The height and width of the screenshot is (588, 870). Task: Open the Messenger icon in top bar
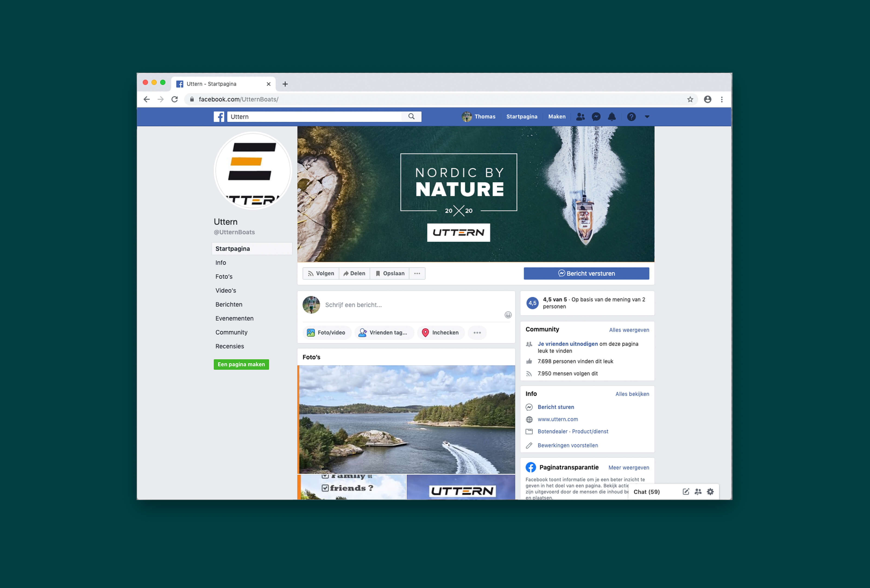point(596,117)
